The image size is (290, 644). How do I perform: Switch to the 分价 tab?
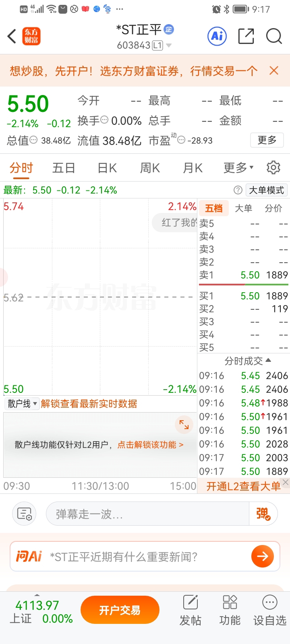tap(273, 208)
